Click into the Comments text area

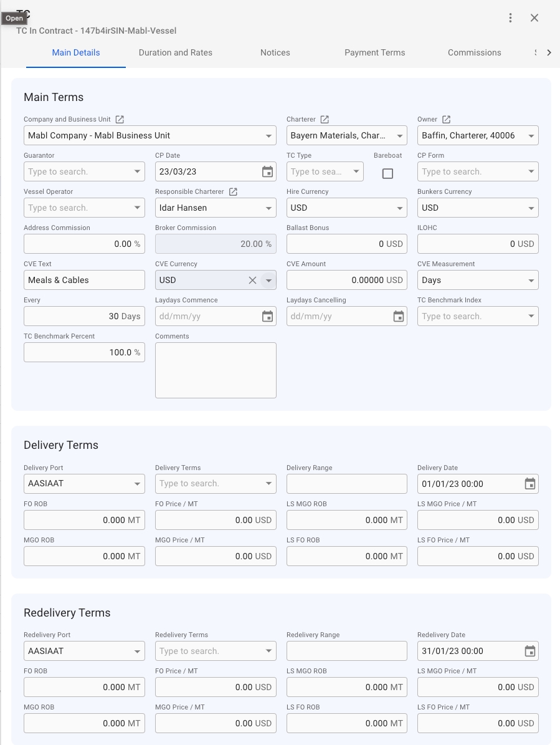(x=216, y=370)
